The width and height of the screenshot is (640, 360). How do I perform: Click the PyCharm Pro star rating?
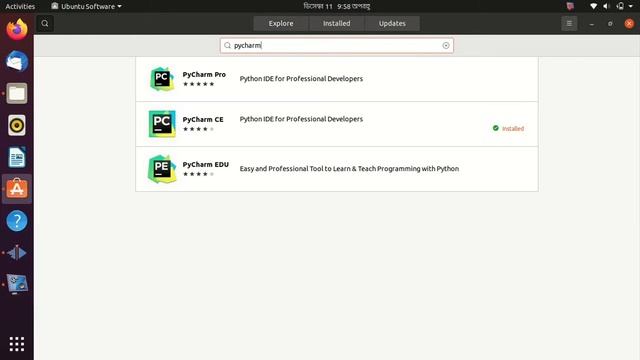[x=198, y=84]
